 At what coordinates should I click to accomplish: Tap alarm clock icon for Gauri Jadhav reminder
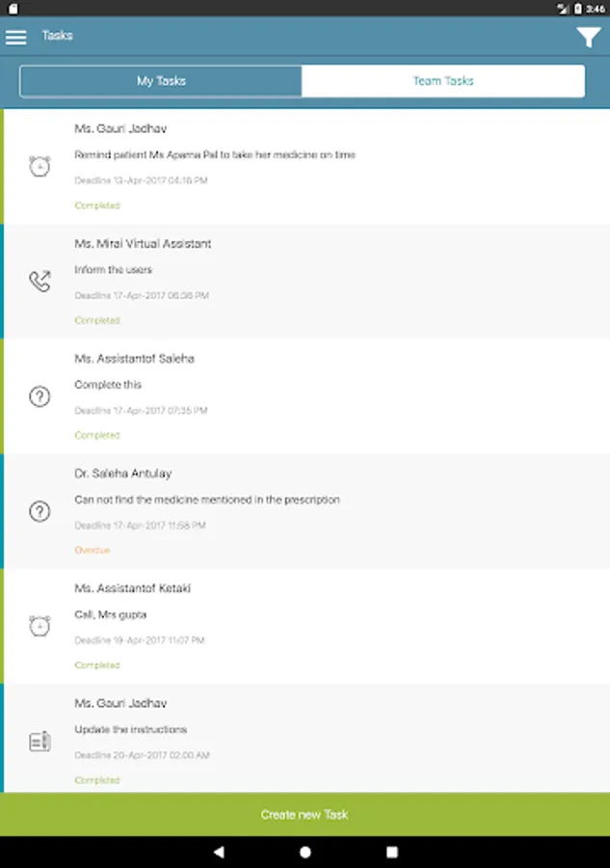[40, 166]
